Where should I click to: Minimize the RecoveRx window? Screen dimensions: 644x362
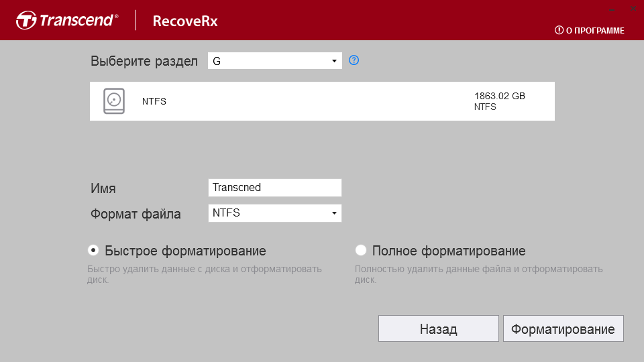[x=612, y=9]
